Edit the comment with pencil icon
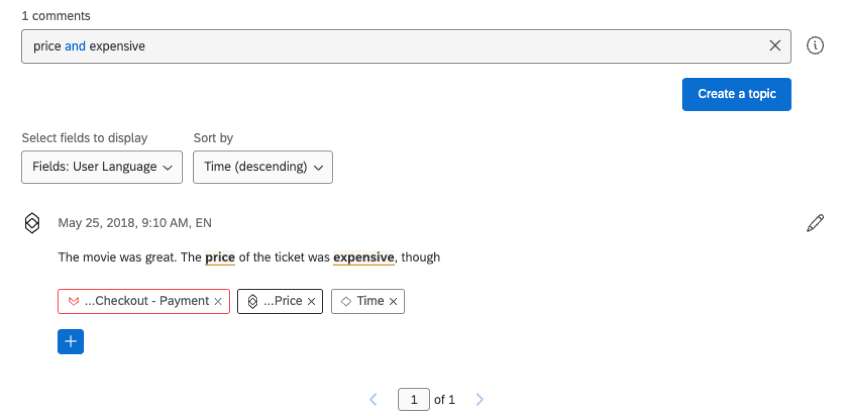This screenshot has width=850, height=416. (x=815, y=223)
